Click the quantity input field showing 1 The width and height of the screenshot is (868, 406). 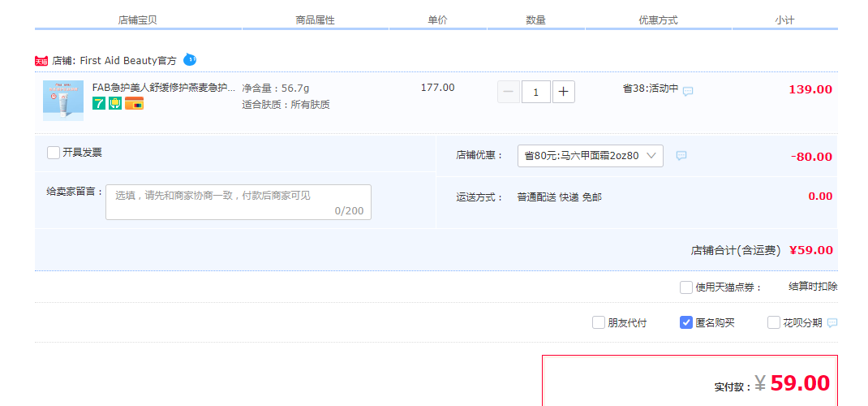click(536, 92)
